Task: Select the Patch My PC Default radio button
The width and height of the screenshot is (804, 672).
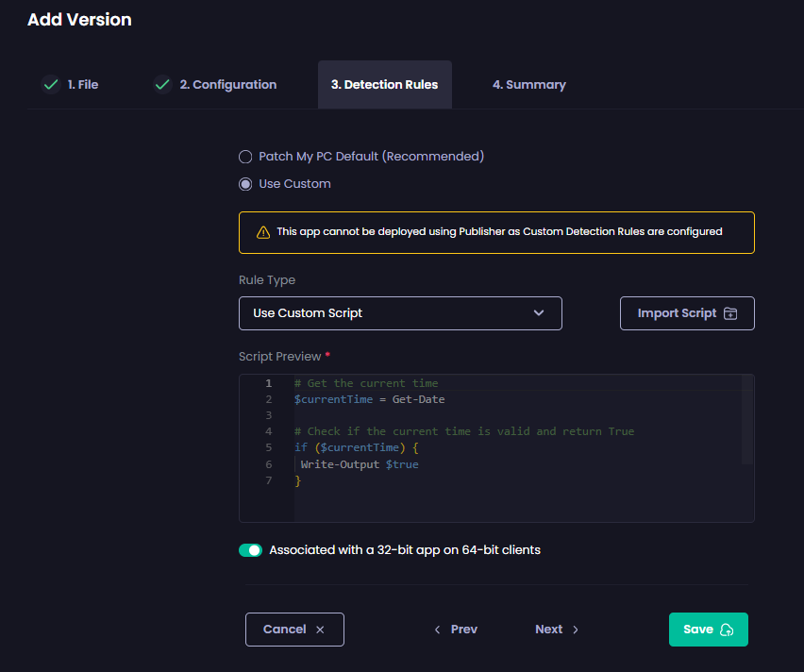Action: (245, 157)
